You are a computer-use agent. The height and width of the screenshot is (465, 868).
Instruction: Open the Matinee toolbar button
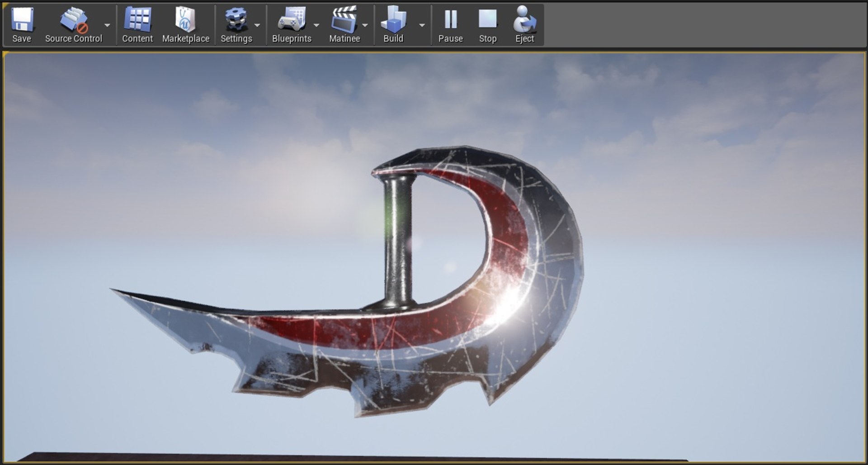(344, 25)
